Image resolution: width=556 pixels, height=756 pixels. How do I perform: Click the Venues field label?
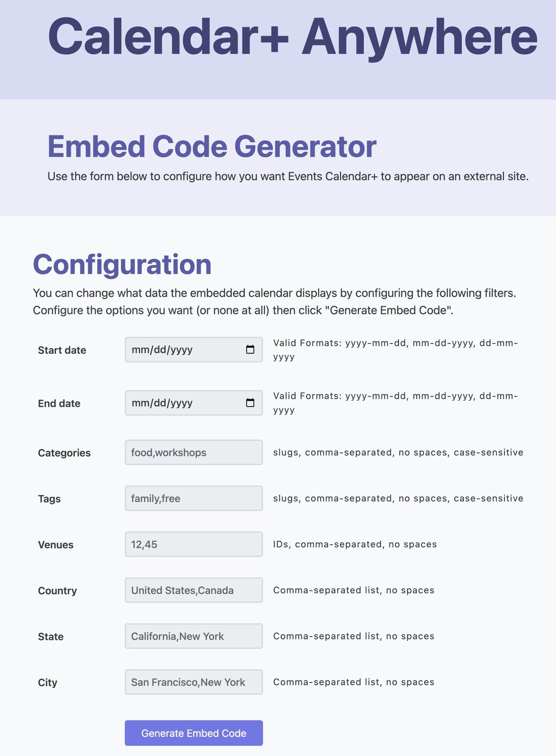point(55,544)
